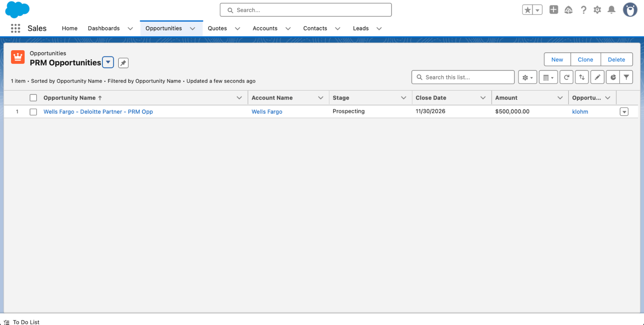Focus the Search this list field
Viewport: 644px width, 325px height.
click(463, 77)
